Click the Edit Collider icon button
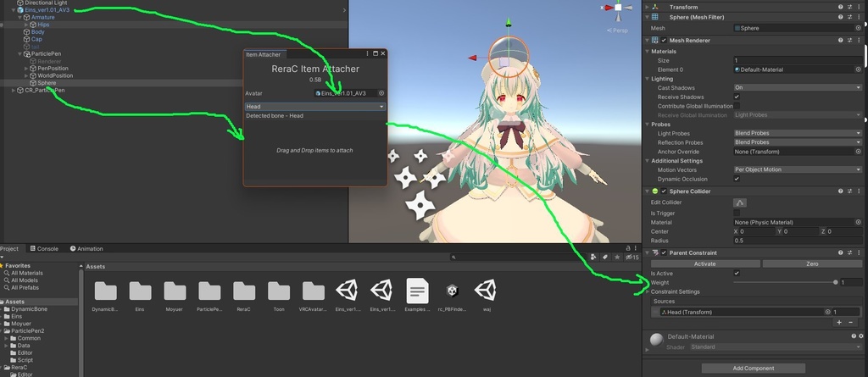Viewport: 868px width, 377px height. 739,202
